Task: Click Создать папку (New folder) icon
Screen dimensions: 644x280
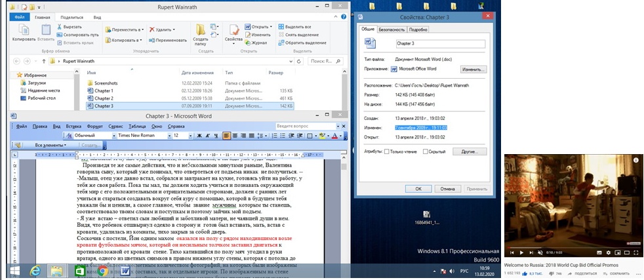Action: pos(201,30)
